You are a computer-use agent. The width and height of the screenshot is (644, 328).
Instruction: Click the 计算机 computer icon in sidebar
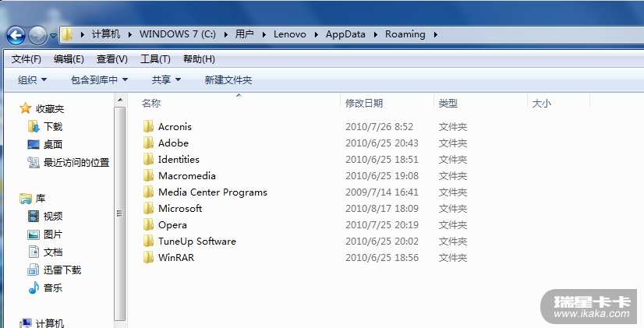(x=26, y=323)
